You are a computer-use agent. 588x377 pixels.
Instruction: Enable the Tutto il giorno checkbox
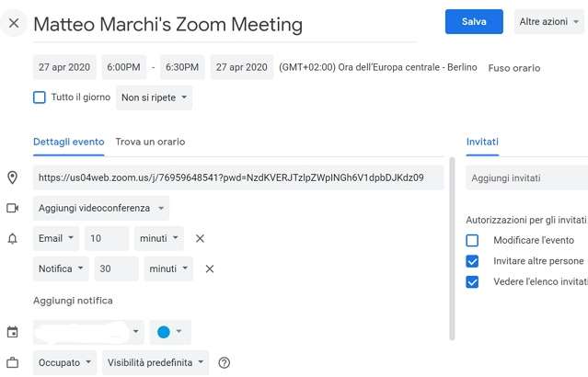tap(40, 97)
